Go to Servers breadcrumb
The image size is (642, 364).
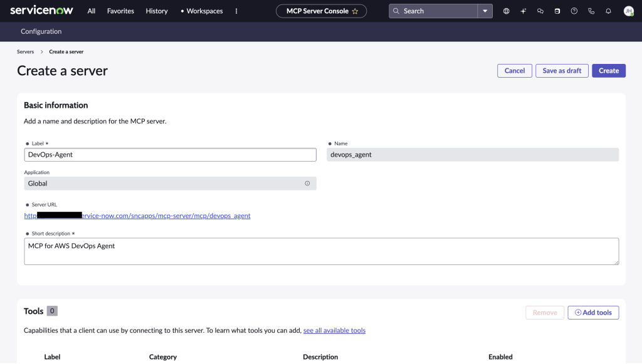[25, 52]
